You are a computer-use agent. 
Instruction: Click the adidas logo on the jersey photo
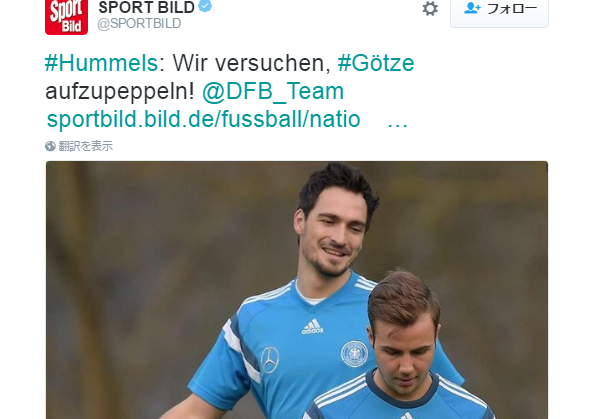tap(312, 327)
